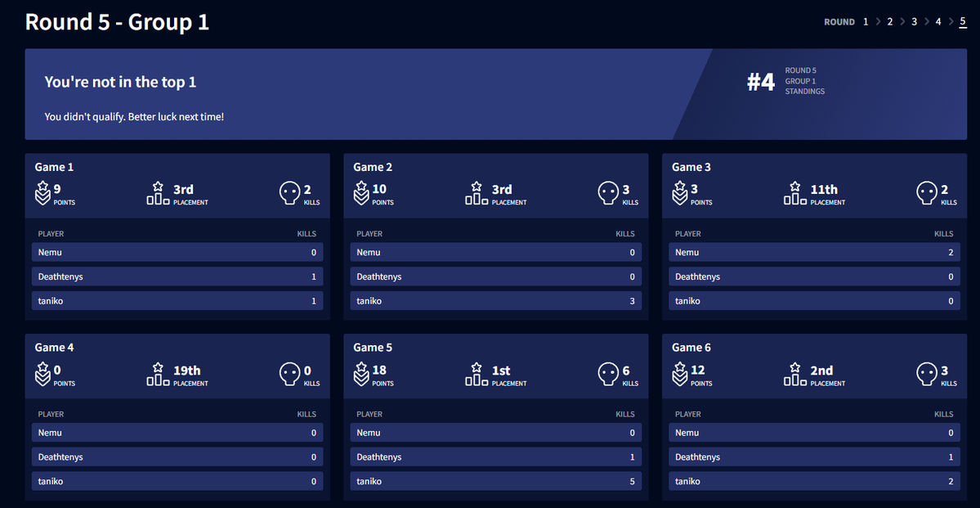The image size is (980, 508).
Task: Click the Game 4 card title
Action: pos(55,347)
